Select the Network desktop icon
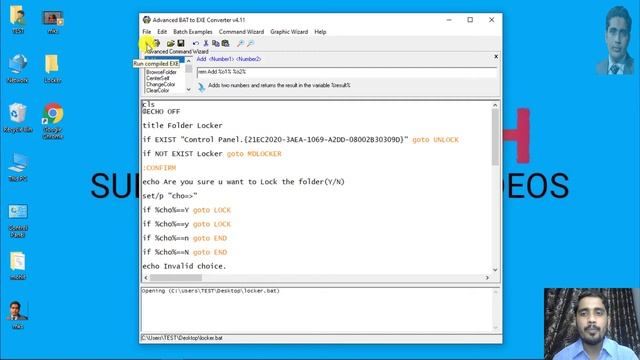Viewport: 640px width, 360px height. 18,69
